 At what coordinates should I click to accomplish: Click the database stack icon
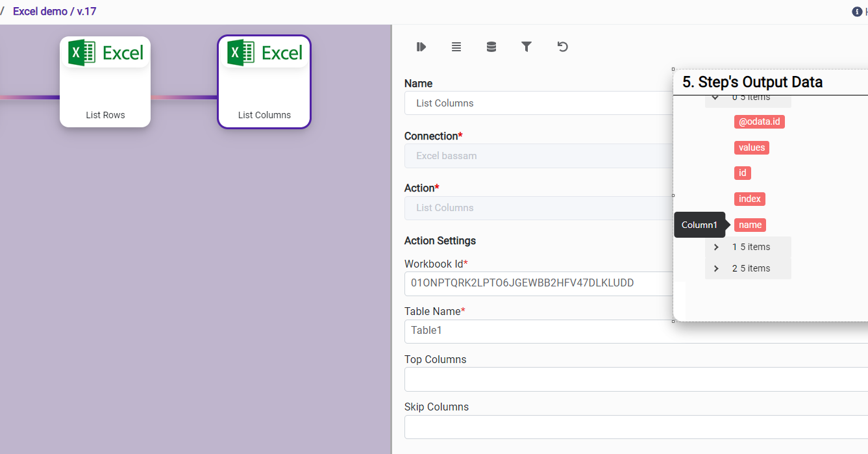[x=491, y=47]
